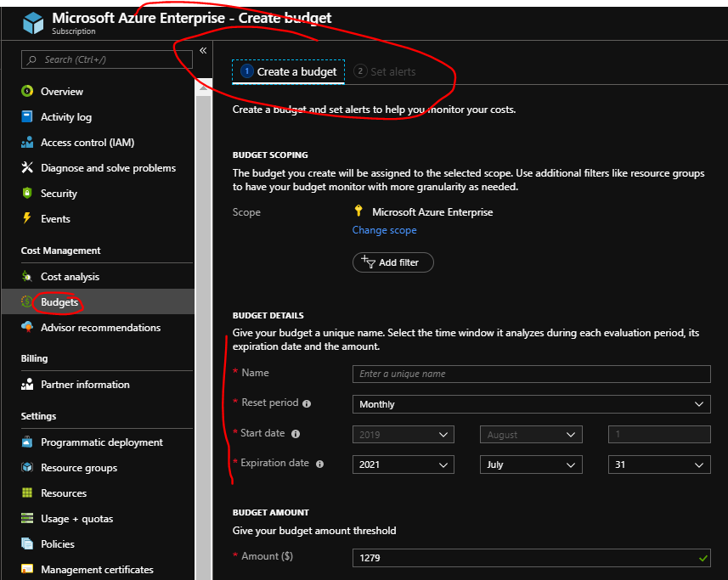Click the Partner information icon
728x580 pixels.
[27, 384]
